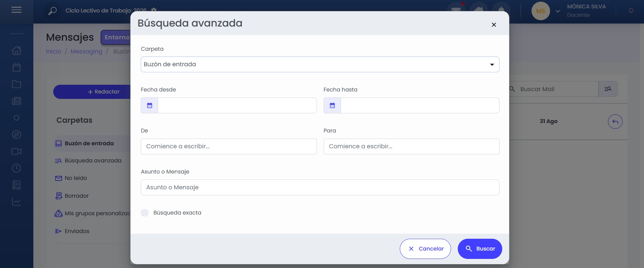Image resolution: width=644 pixels, height=268 pixels.
Task: Open the hamburger menu in the sidebar
Action: point(17,10)
